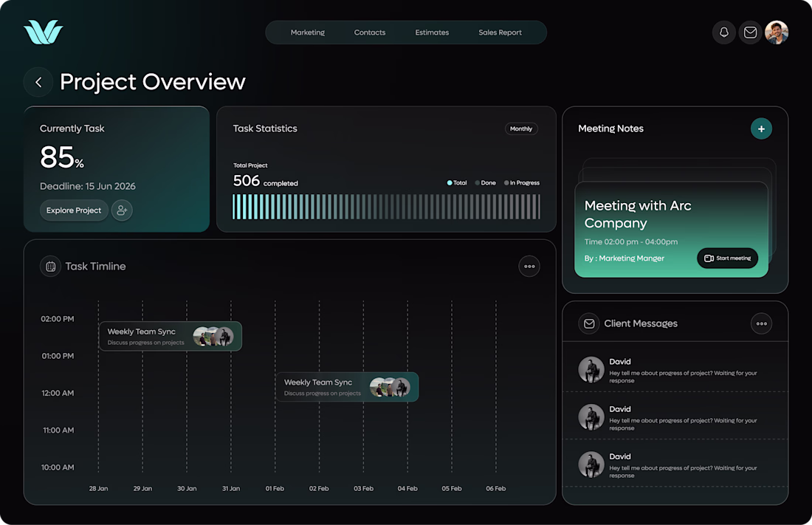Click the task statistics progress bar
The width and height of the screenshot is (812, 525).
(386, 207)
